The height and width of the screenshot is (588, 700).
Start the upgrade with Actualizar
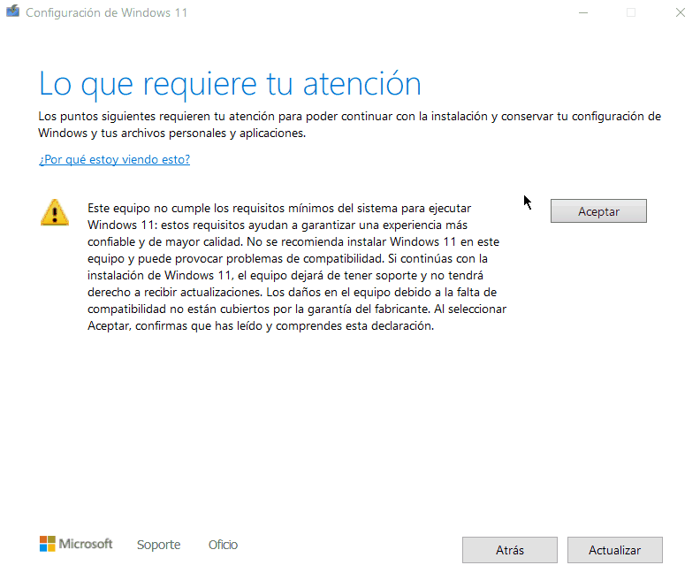[x=615, y=550]
